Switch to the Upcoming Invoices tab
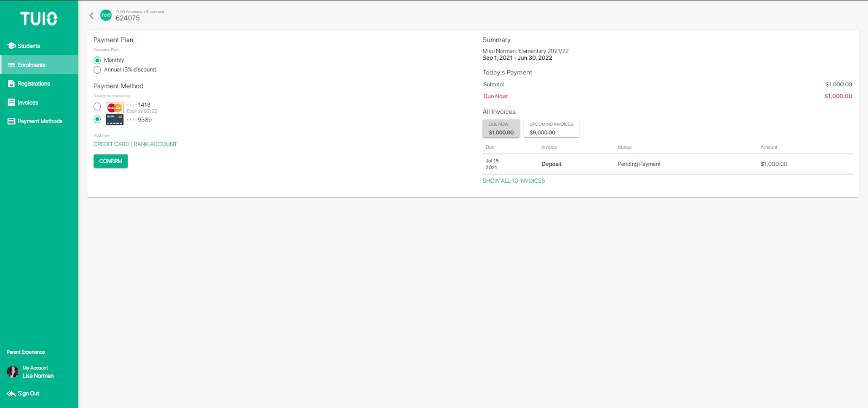868x408 pixels. (551, 129)
